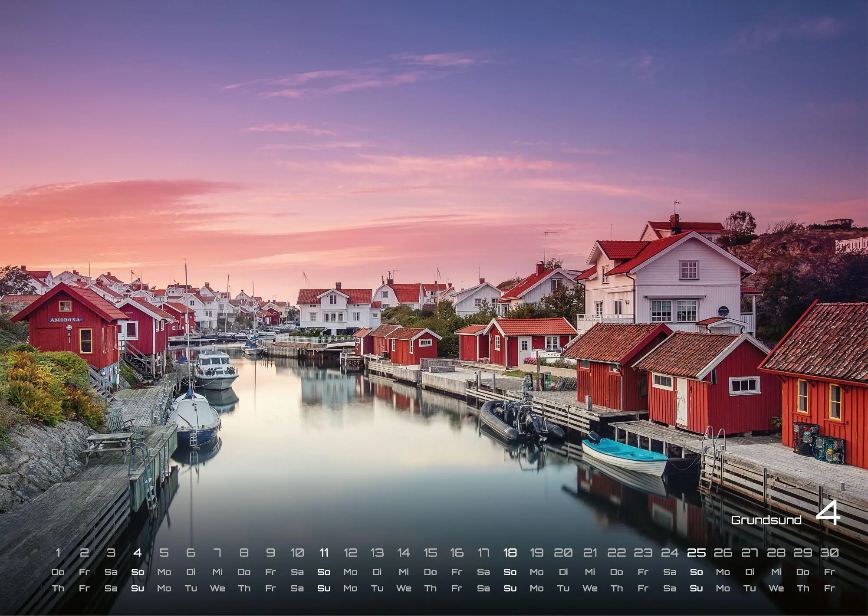Select date 3 in the calendar row
This screenshot has height=616, width=868.
111,553
